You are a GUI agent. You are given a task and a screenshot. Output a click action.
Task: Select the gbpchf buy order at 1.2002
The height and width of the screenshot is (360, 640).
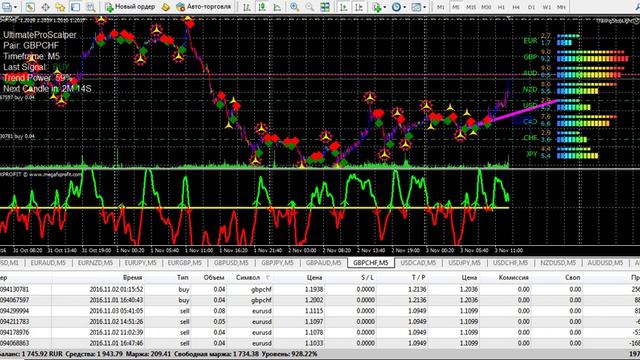point(320,300)
